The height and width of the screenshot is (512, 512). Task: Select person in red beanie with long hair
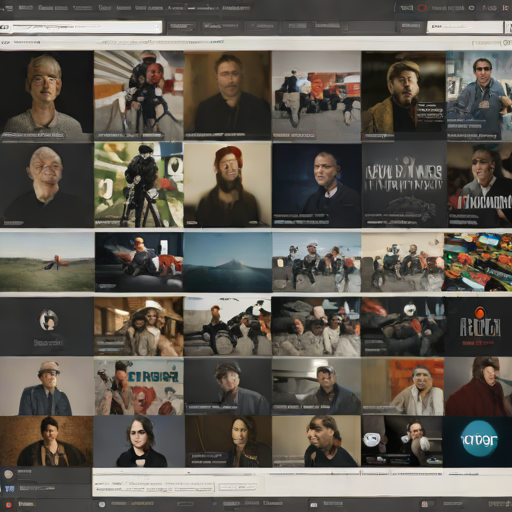[227, 185]
